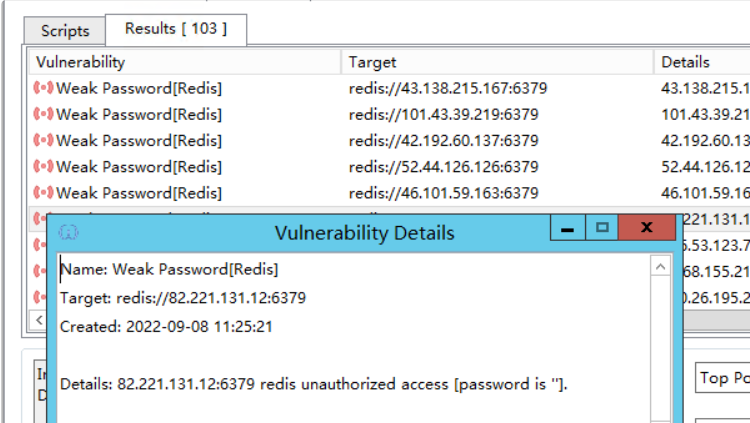Click the Details column header

702,62
